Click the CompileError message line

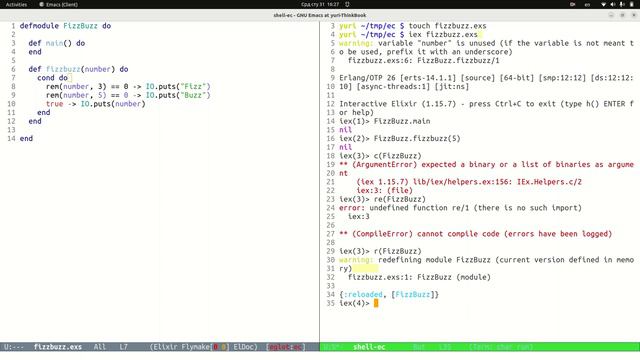tap(476, 233)
